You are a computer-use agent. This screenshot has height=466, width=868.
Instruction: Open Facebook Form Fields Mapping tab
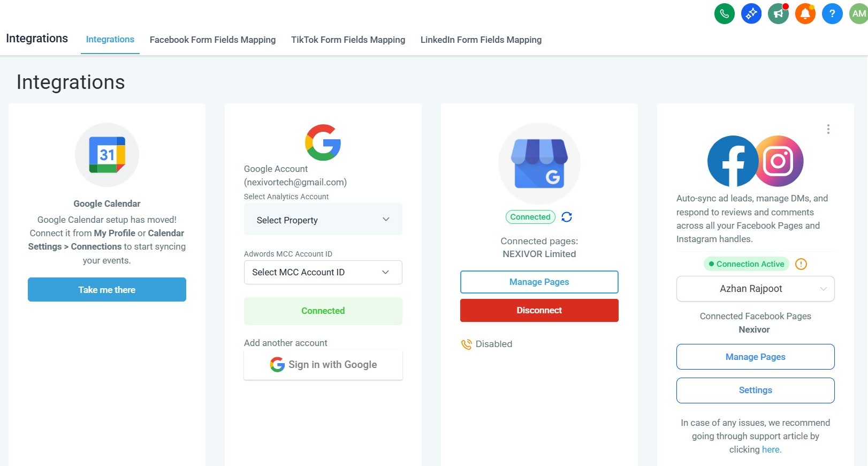(x=212, y=40)
